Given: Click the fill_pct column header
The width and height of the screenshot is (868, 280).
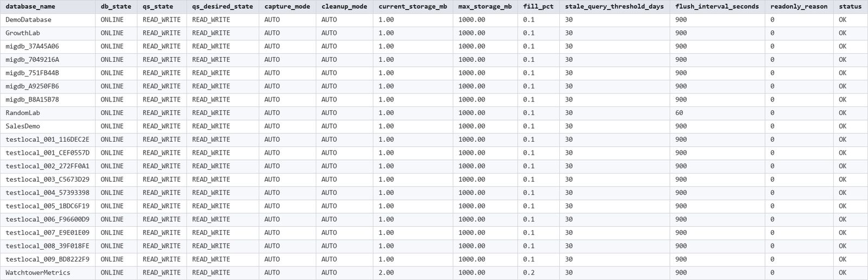Looking at the screenshot, I should coord(538,7).
